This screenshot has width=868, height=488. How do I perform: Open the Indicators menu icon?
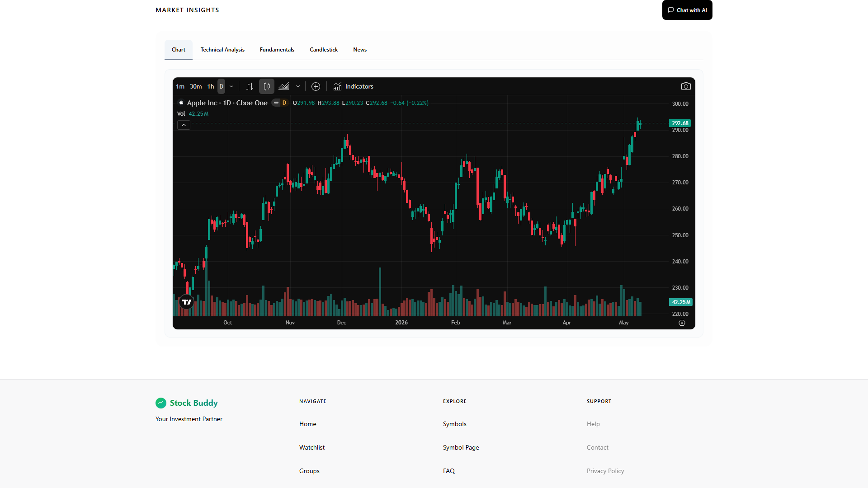click(337, 86)
